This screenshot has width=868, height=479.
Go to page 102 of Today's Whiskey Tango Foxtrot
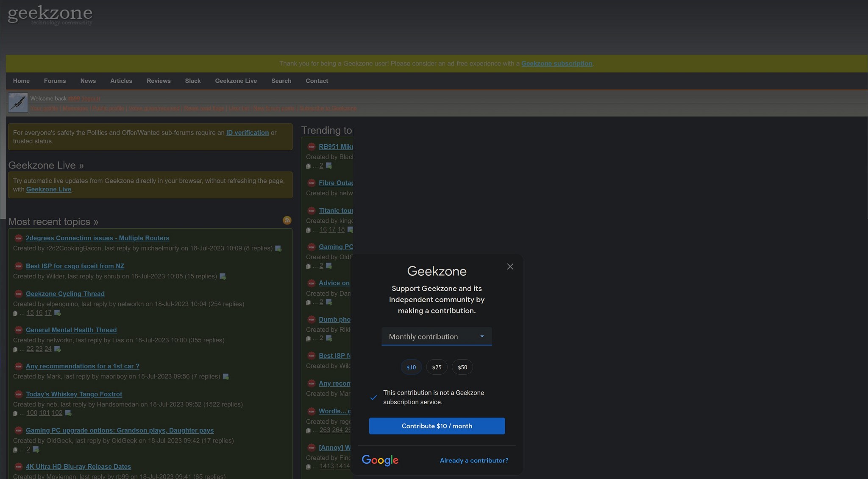pyautogui.click(x=57, y=413)
